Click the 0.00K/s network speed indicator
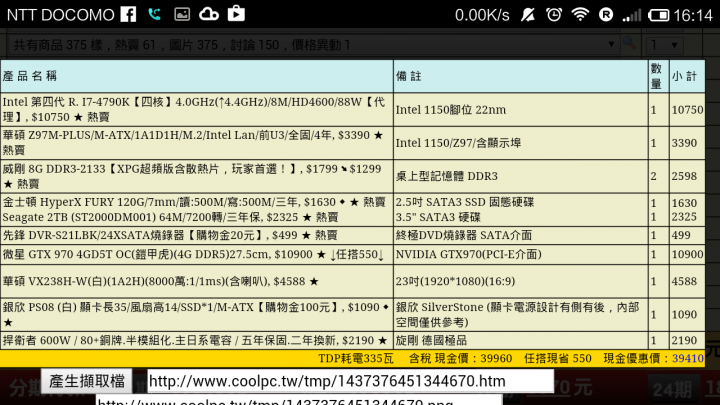The width and height of the screenshot is (720, 405). pyautogui.click(x=482, y=16)
